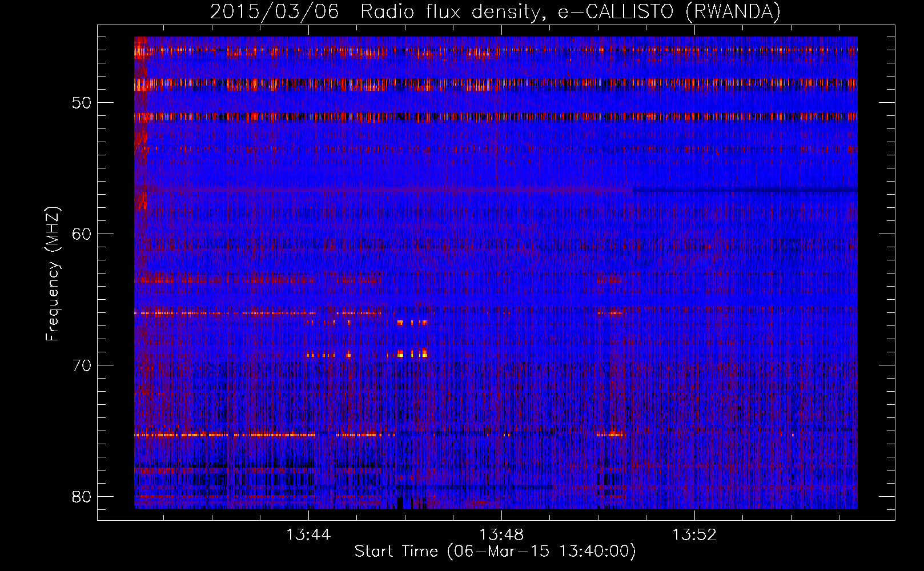Image resolution: width=924 pixels, height=571 pixels.
Task: Click the 80 MHz frequency tick label
Action: pyautogui.click(x=82, y=497)
